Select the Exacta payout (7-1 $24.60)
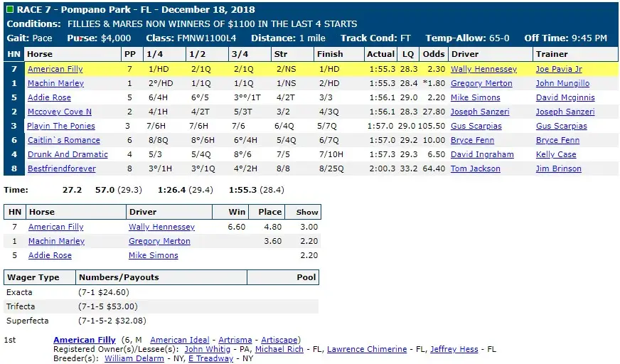The image size is (620, 364). coord(104,292)
